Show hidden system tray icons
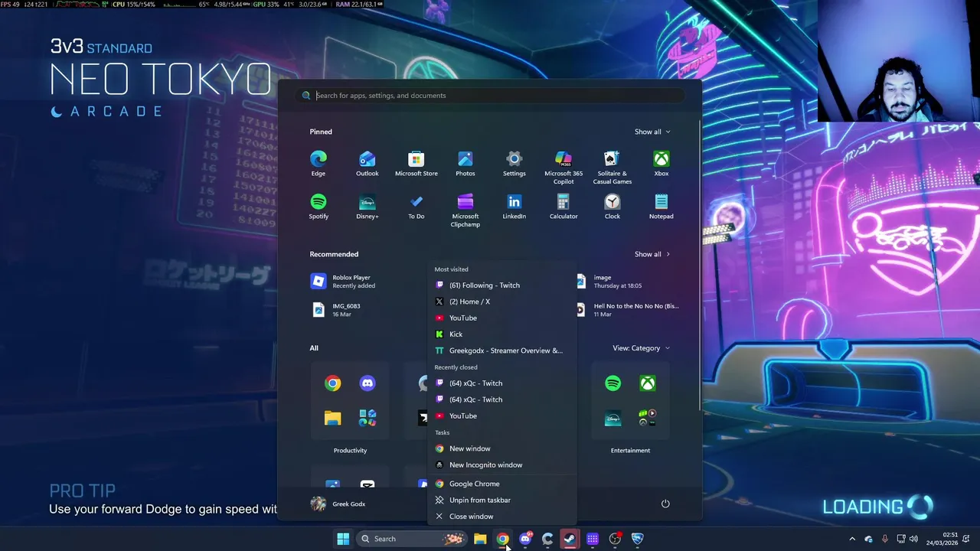980x551 pixels. 852,539
